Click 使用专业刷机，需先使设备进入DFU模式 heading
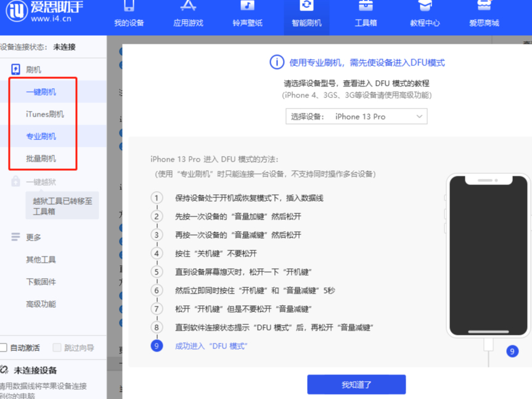The height and width of the screenshot is (399, 532). pyautogui.click(x=367, y=63)
